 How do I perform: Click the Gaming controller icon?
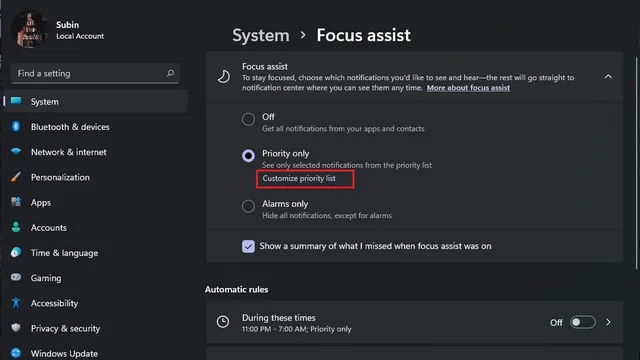(16, 278)
